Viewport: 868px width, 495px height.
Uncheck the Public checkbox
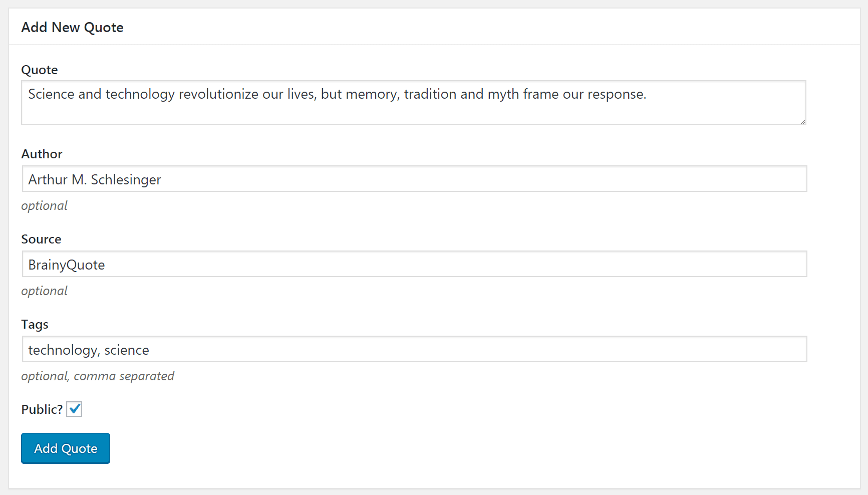click(74, 409)
